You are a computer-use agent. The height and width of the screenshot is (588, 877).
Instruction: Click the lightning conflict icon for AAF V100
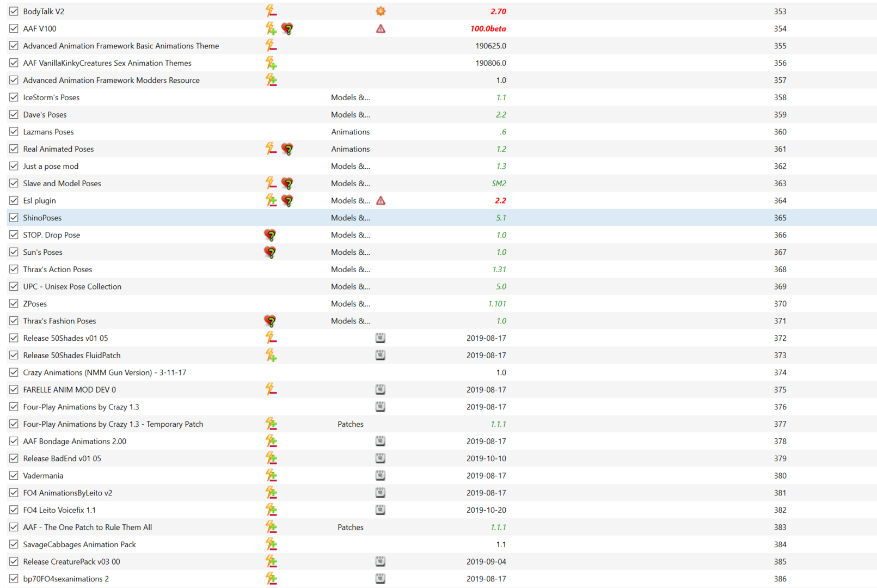pyautogui.click(x=271, y=28)
